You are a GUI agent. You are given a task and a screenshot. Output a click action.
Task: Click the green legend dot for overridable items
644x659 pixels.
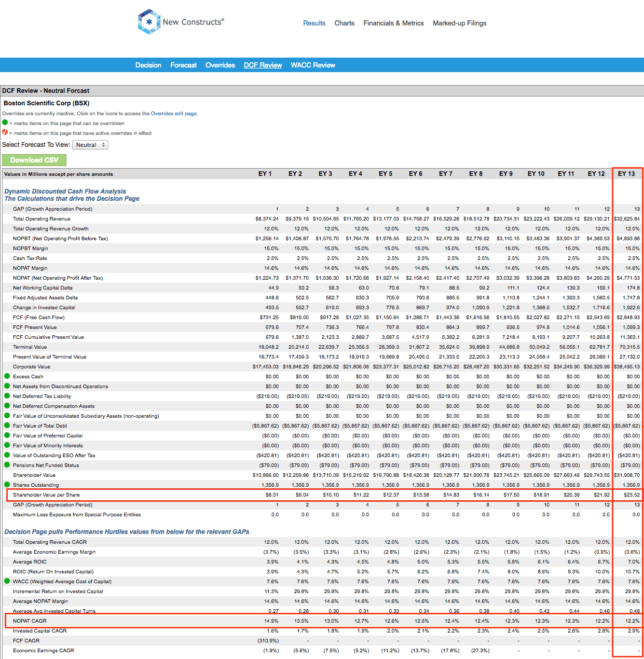5,122
